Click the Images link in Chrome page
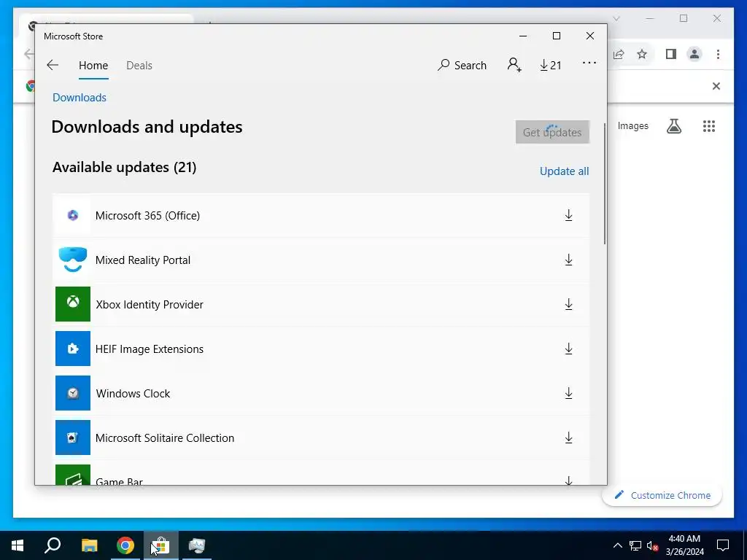 click(632, 125)
